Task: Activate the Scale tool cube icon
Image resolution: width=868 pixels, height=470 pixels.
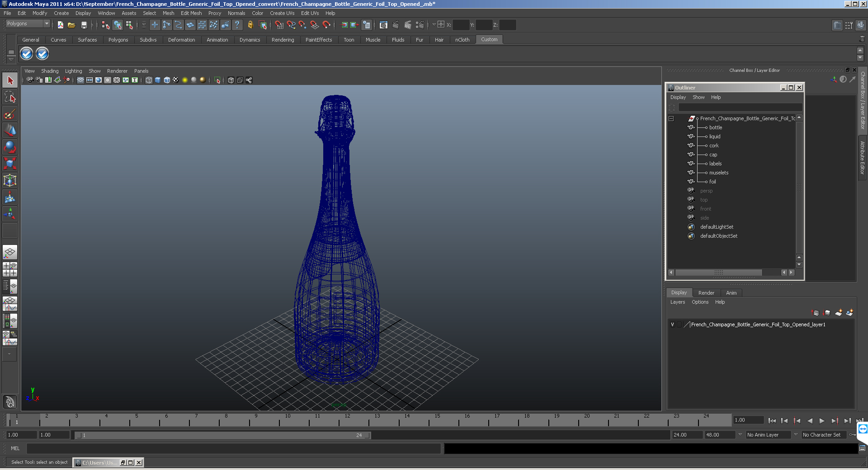Action: 10,164
